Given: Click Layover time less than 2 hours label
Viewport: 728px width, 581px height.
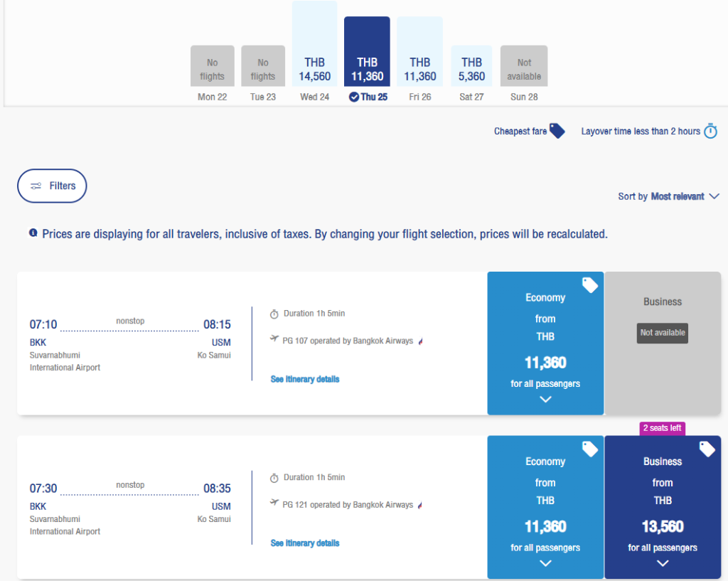Looking at the screenshot, I should point(641,132).
